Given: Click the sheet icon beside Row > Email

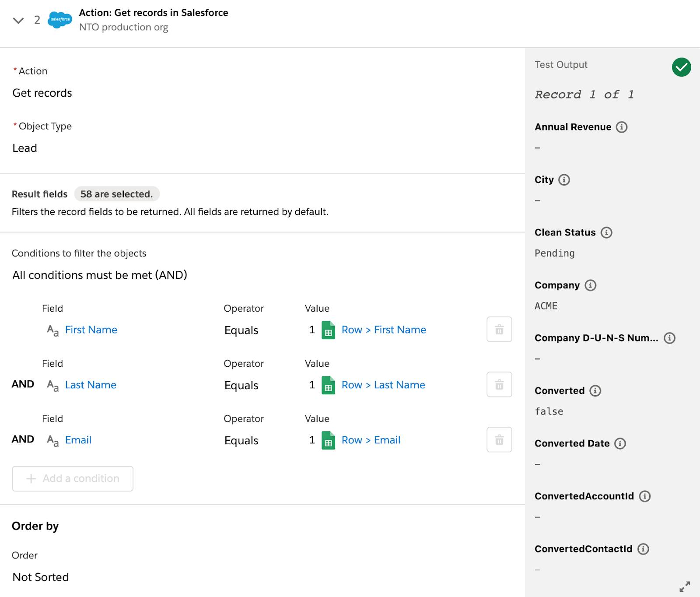Looking at the screenshot, I should [x=328, y=440].
